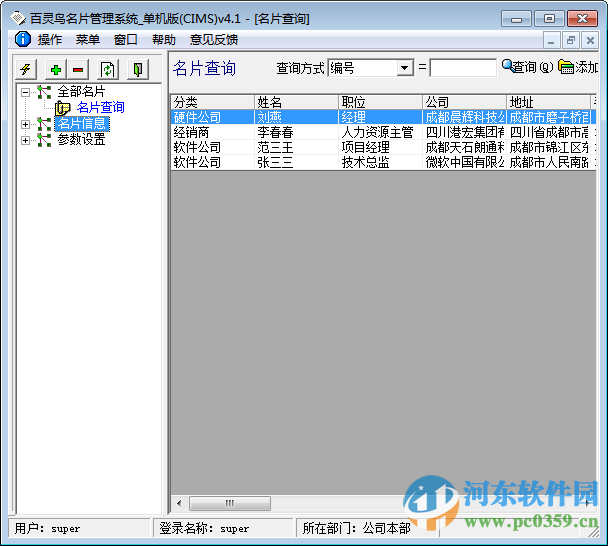Select the row for 范三王
The image size is (608, 546).
[383, 147]
